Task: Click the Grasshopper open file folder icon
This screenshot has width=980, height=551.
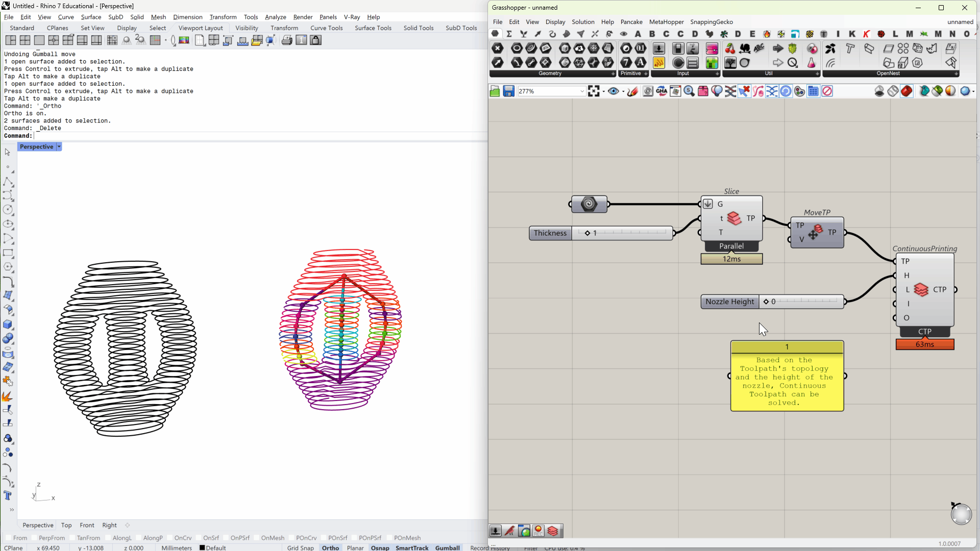Action: click(495, 91)
